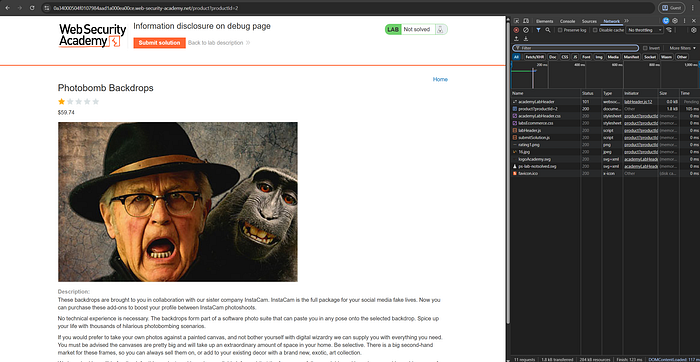This screenshot has width=700, height=362.
Task: Focus the network Filter input field
Action: click(575, 48)
